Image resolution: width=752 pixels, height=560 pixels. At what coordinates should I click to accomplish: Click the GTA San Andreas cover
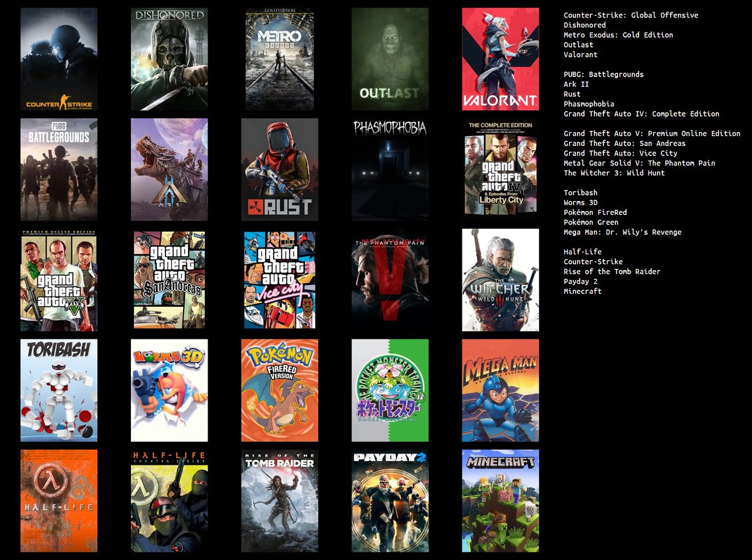[x=169, y=279]
